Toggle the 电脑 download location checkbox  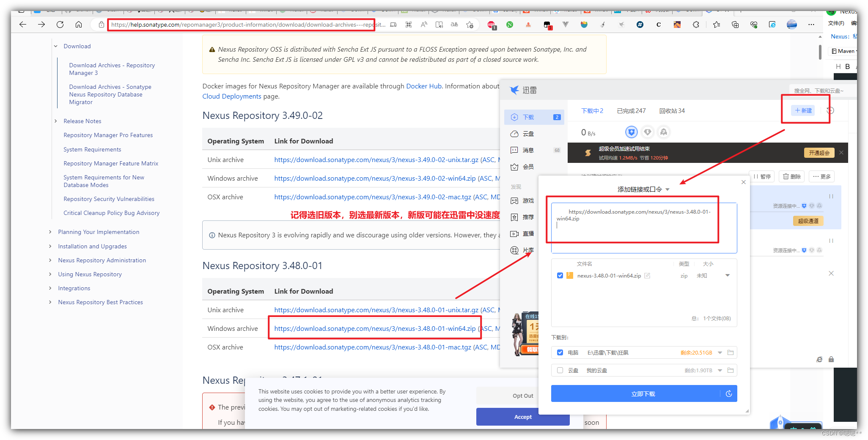coord(560,352)
